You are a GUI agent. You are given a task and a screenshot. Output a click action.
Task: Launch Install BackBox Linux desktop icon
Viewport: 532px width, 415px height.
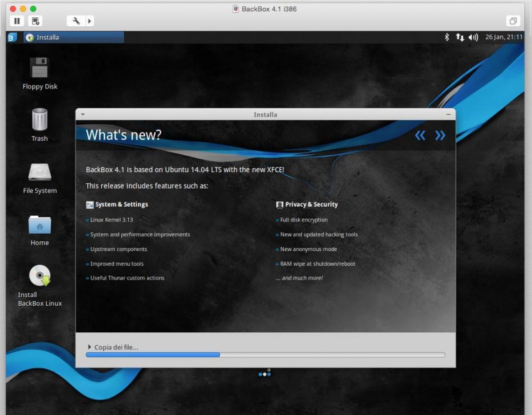click(x=40, y=277)
